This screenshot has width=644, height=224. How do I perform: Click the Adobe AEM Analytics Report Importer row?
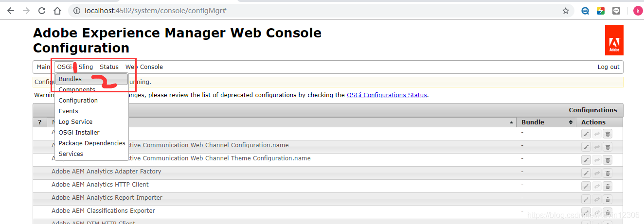(x=328, y=199)
